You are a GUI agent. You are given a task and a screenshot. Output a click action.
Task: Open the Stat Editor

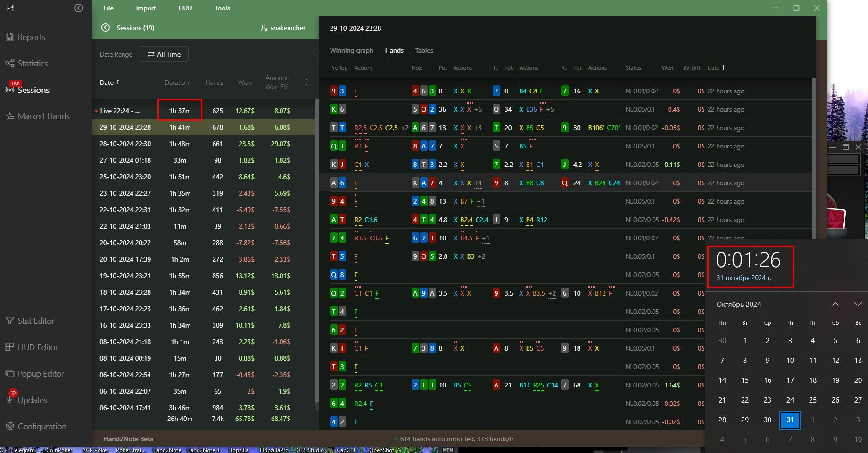point(30,321)
